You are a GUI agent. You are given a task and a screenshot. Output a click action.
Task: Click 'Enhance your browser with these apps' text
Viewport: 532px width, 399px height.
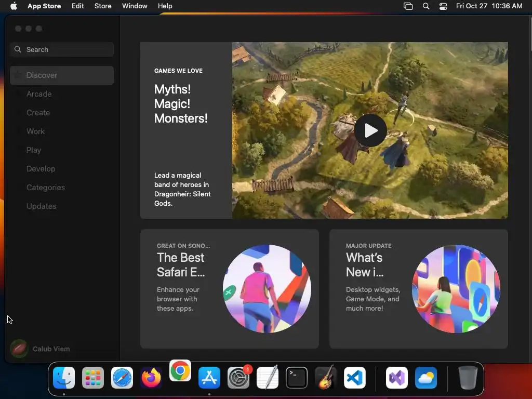pyautogui.click(x=178, y=299)
